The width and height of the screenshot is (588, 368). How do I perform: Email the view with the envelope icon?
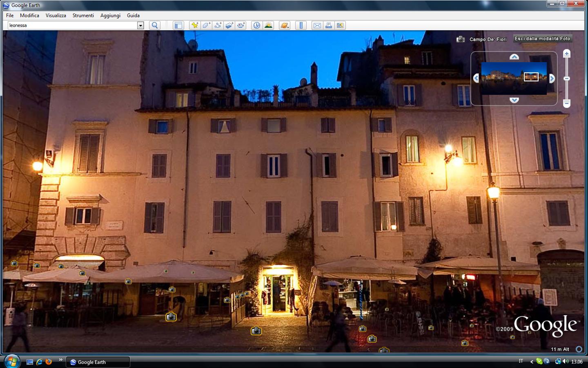point(317,25)
